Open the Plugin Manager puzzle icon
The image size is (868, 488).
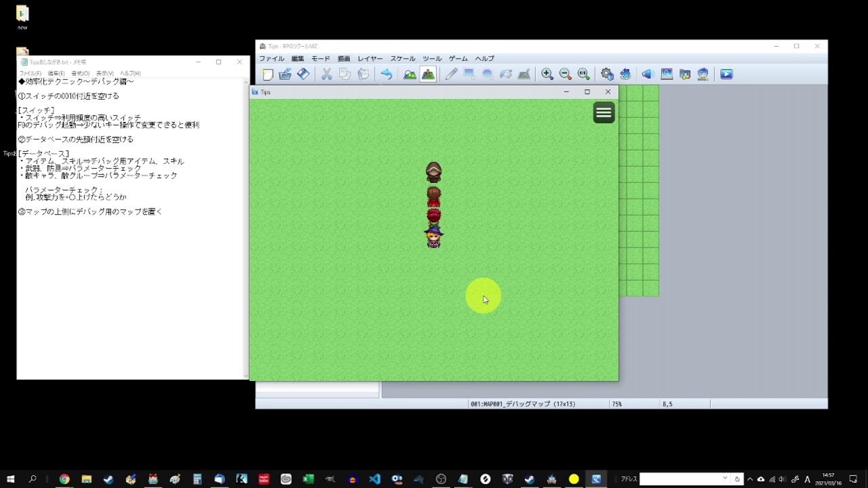(625, 75)
